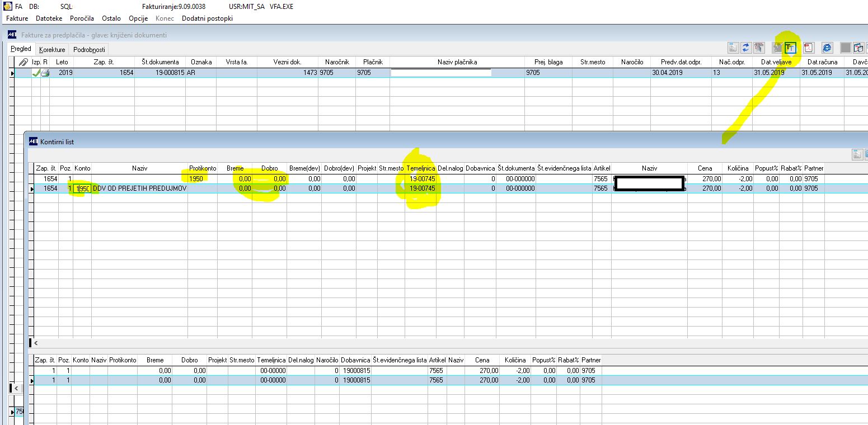Click the paperclip attachment column header
Viewport: 868px width, 425px height.
click(x=23, y=62)
